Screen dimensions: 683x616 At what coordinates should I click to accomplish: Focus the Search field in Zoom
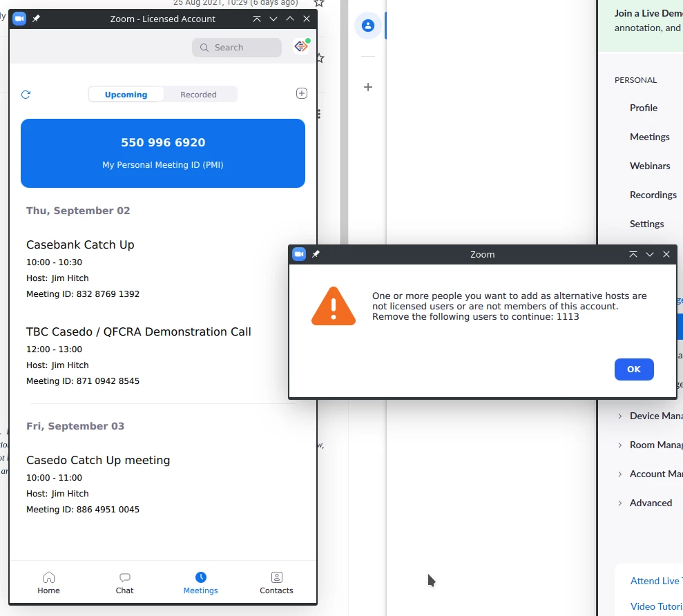coord(236,48)
